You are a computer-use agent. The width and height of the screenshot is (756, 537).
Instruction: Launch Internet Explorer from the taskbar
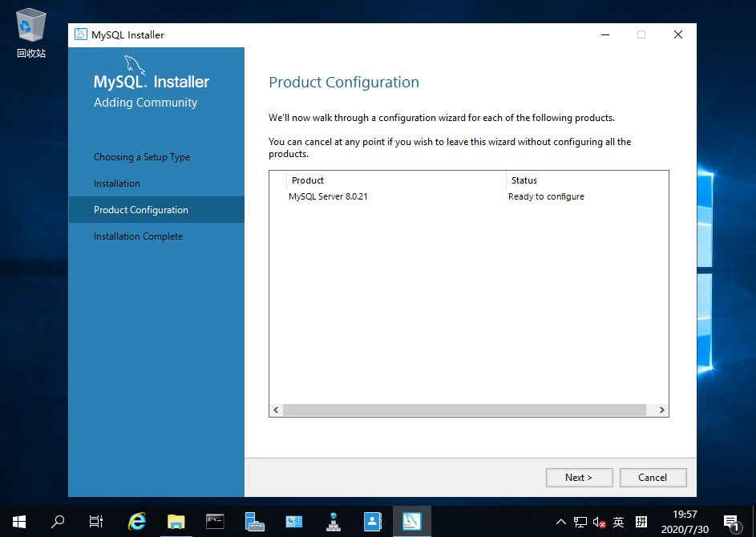pos(136,521)
